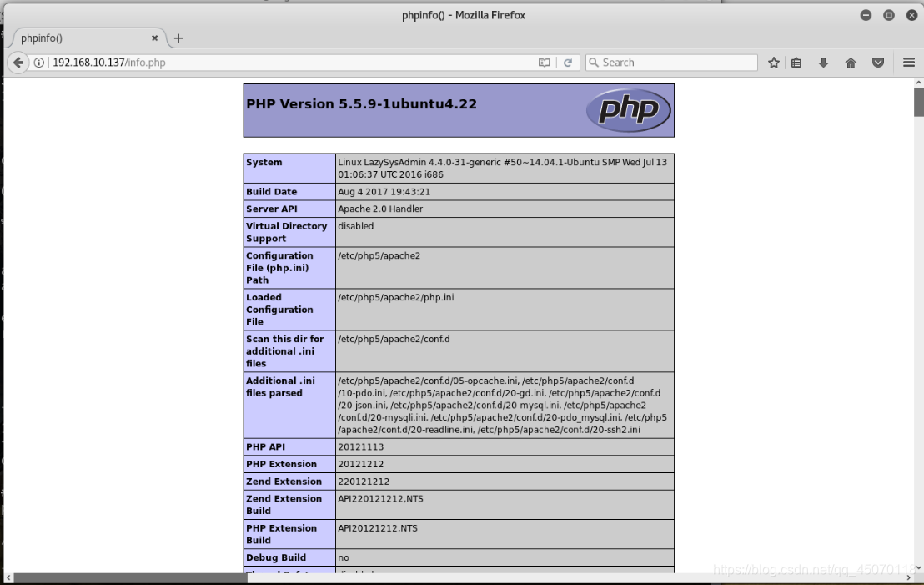Click /etc/php5/apache2/php.ini value
This screenshot has width=924, height=585.
(396, 297)
